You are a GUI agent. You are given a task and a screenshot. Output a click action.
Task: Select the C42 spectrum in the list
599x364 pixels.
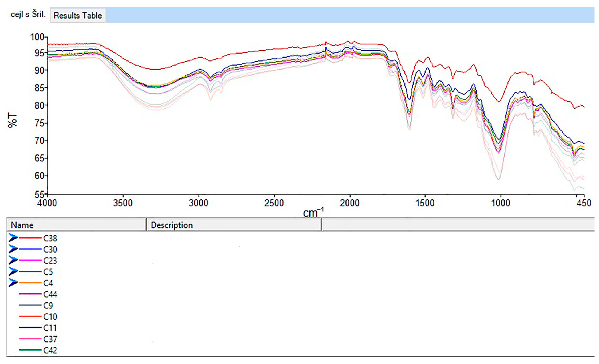click(50, 350)
